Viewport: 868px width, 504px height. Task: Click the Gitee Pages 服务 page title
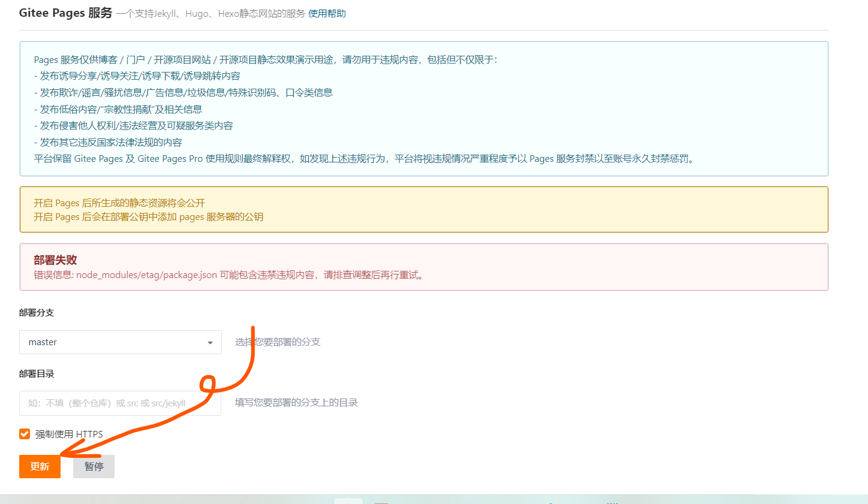click(x=65, y=13)
